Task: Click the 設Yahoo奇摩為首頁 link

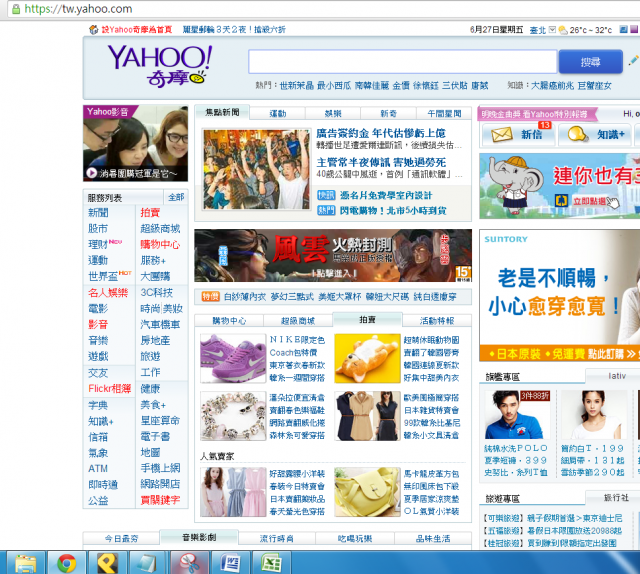Action: click(x=137, y=29)
